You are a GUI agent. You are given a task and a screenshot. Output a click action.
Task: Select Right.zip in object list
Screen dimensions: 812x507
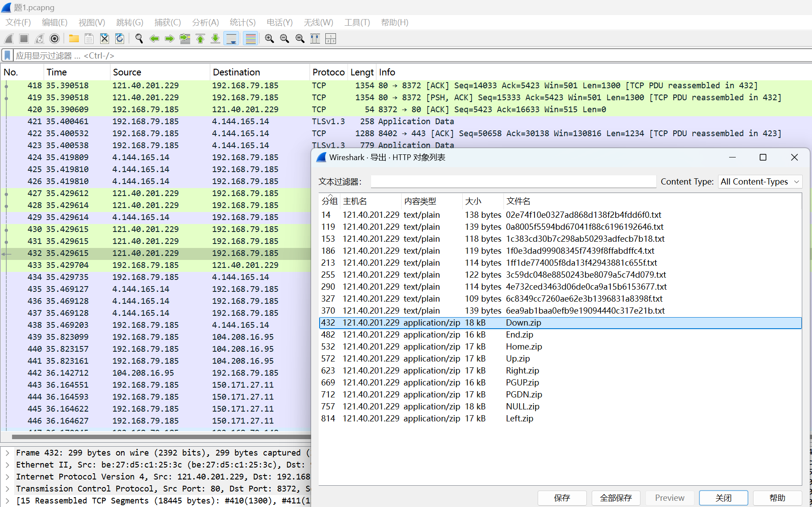point(560,370)
